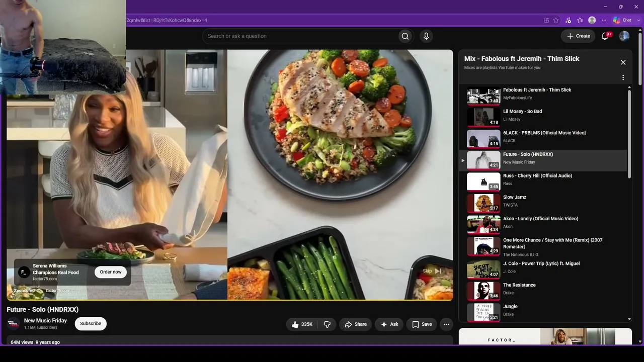Viewport: 644px width, 362px height.
Task: Create a new upload with Create button
Action: [578, 36]
